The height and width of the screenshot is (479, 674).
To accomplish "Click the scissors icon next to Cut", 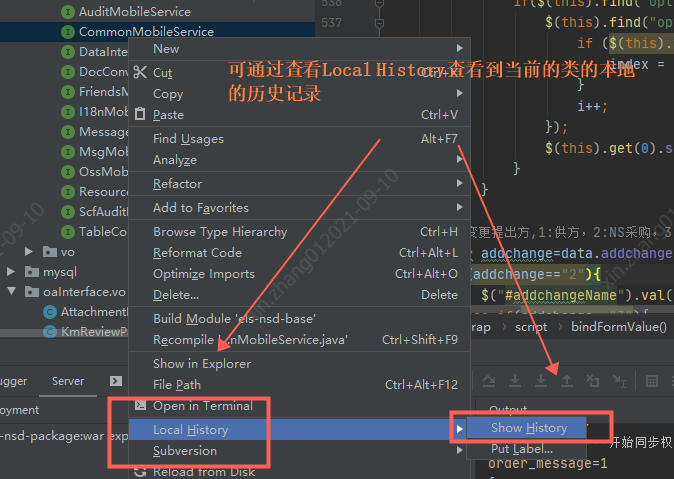I will (x=140, y=72).
